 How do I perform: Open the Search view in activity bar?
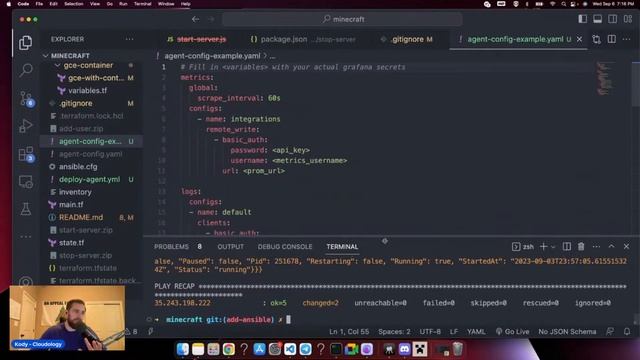click(25, 70)
